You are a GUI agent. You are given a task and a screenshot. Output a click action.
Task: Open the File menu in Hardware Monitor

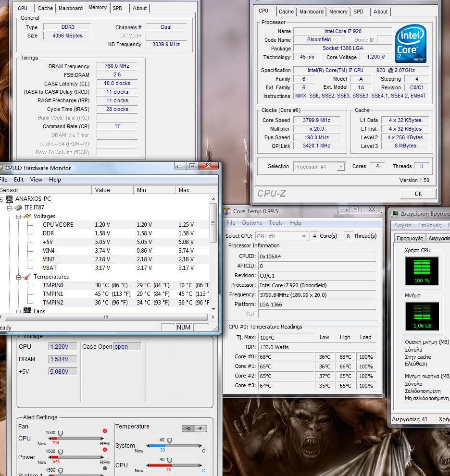(4, 180)
